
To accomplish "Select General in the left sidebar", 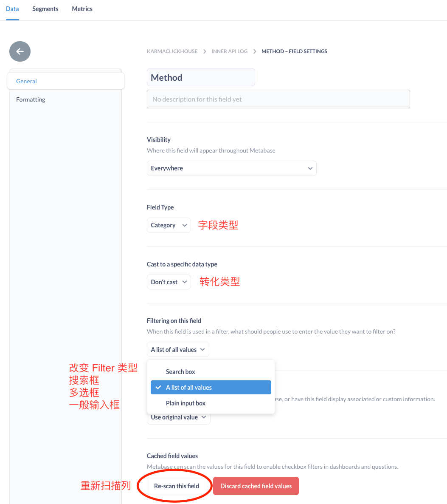I will pos(26,81).
